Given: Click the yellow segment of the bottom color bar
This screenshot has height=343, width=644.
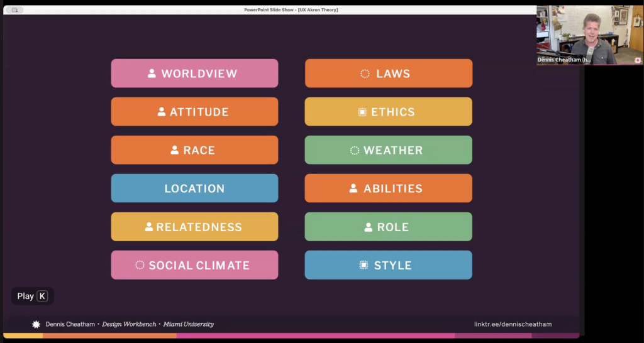Looking at the screenshot, I should click(23, 335).
